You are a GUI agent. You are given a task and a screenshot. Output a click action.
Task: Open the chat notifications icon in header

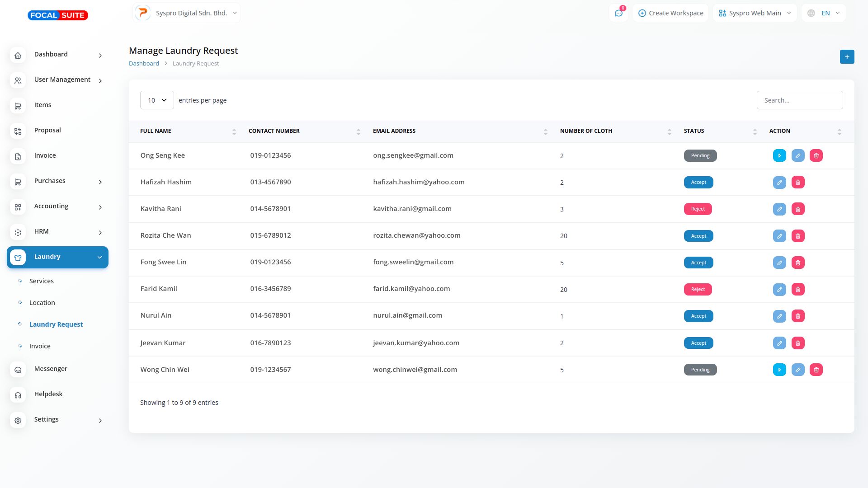point(618,13)
